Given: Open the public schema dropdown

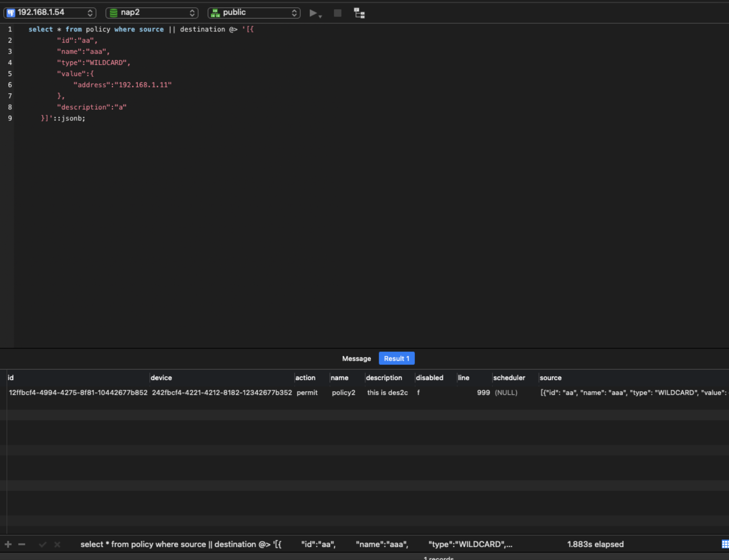Looking at the screenshot, I should tap(254, 13).
